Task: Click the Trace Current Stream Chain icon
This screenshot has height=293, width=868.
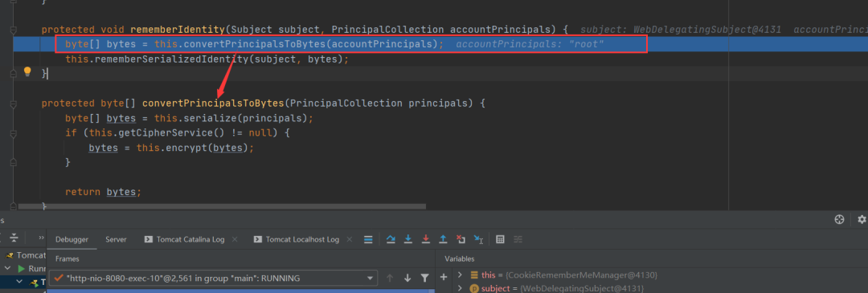Action: click(518, 239)
